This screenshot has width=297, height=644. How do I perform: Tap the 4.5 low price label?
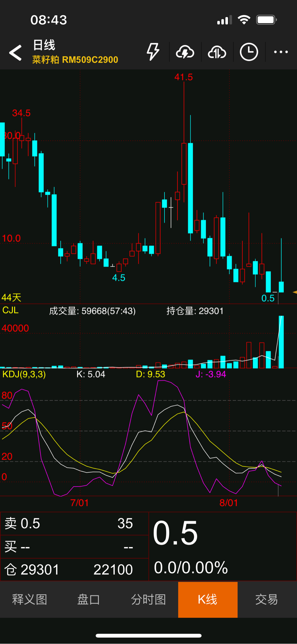coord(119,278)
